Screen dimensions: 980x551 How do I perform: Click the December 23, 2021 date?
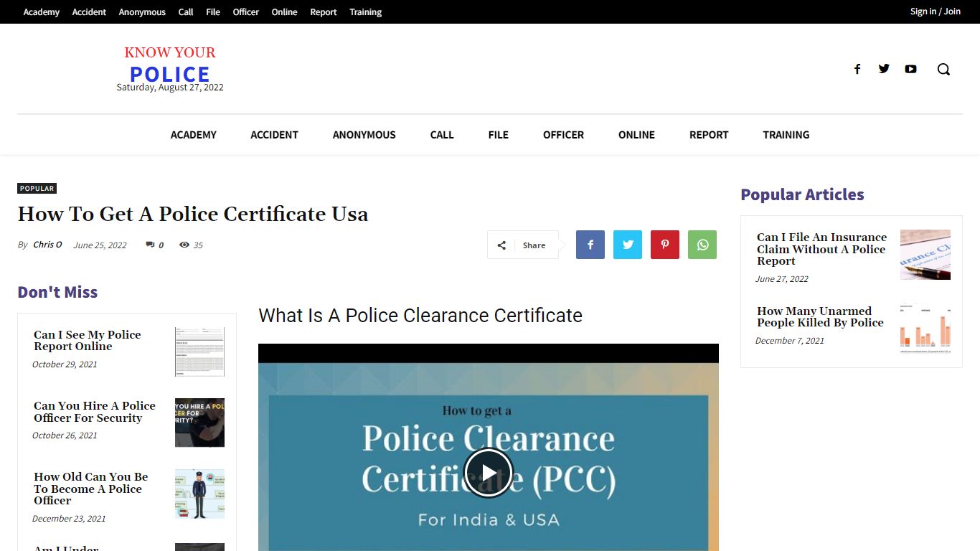(x=69, y=519)
